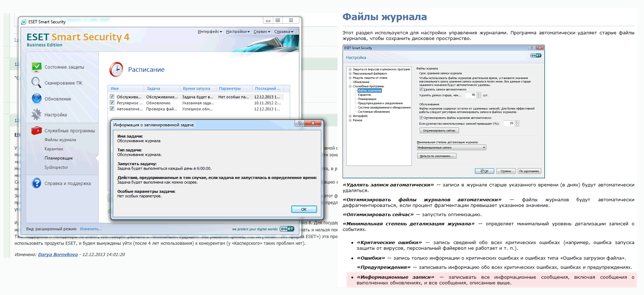
Task: Click the ESET eye icon in title bar
Action: click(24, 22)
